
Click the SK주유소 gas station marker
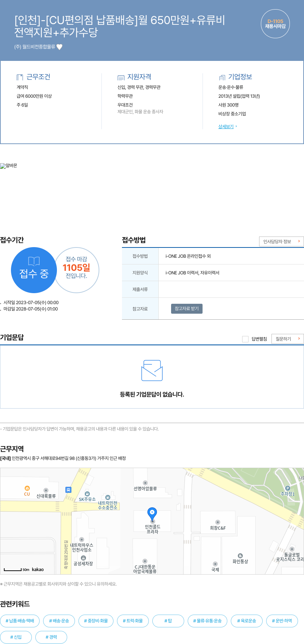tap(87, 494)
